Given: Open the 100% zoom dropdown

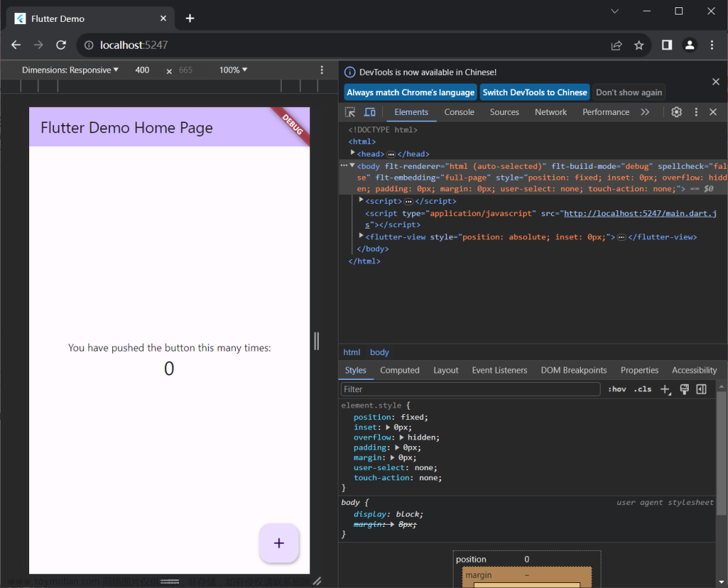Looking at the screenshot, I should 233,70.
